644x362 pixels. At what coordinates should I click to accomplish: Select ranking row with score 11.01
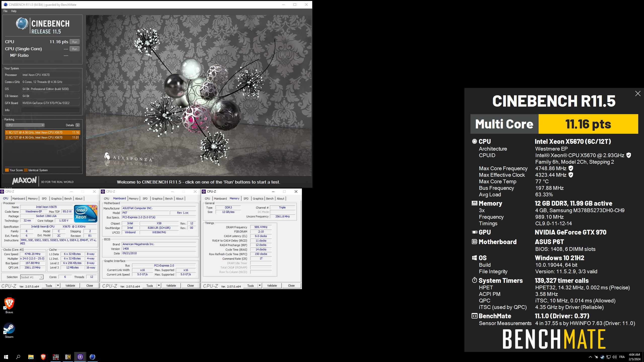pyautogui.click(x=42, y=138)
